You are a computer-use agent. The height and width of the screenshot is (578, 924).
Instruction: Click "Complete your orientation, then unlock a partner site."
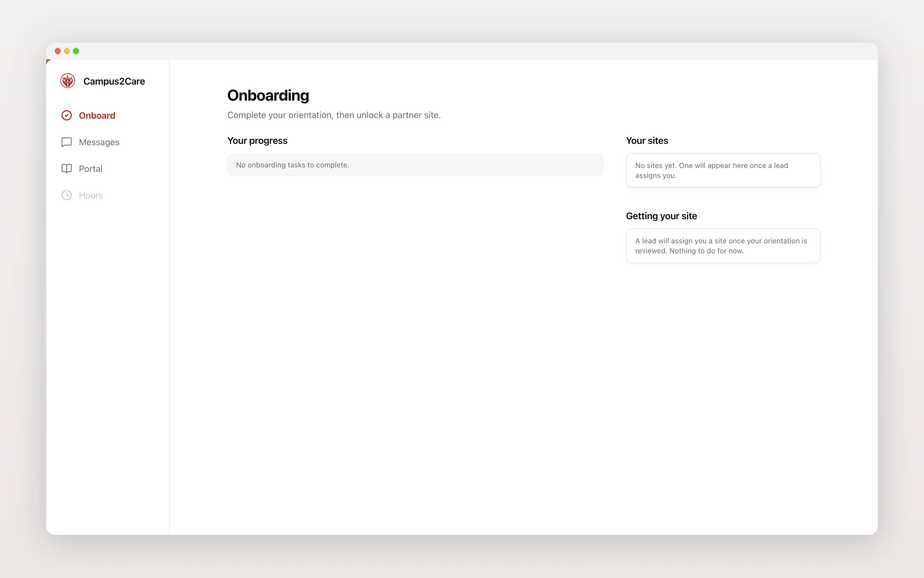point(334,115)
